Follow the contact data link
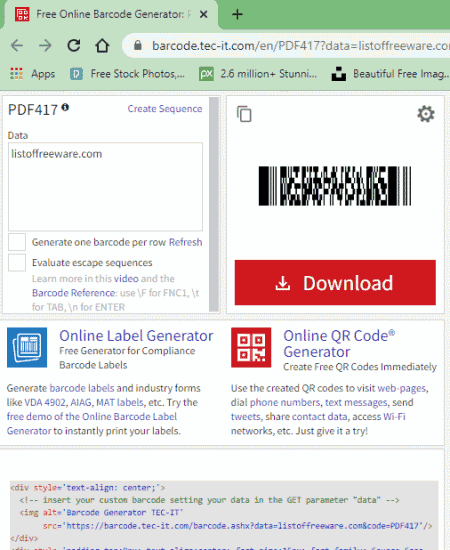Screen dimensions: 450x550 pos(320,417)
